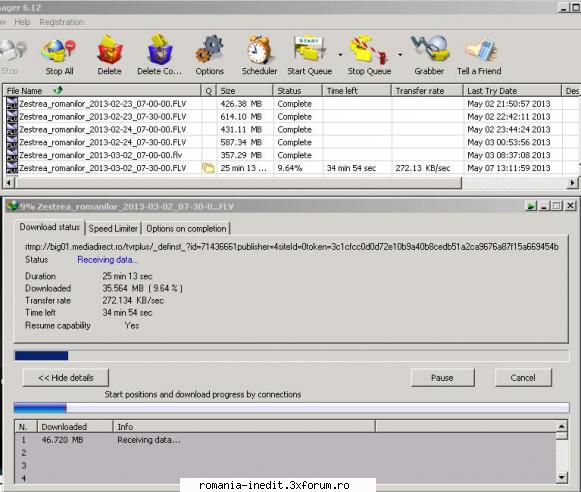581x492 pixels.
Task: Click connection 1 row with 46.720 MB
Action: (x=285, y=440)
